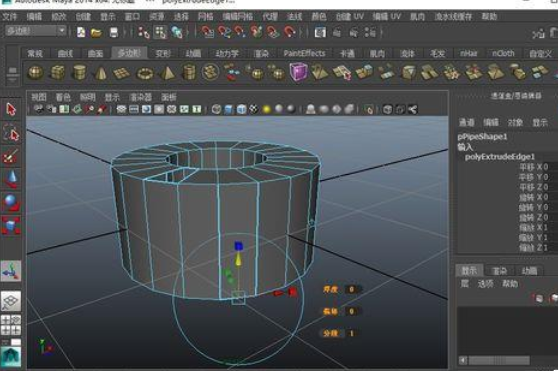Toggle snap to grids magnet icon
This screenshot has width=558, height=371.
(x=207, y=32)
